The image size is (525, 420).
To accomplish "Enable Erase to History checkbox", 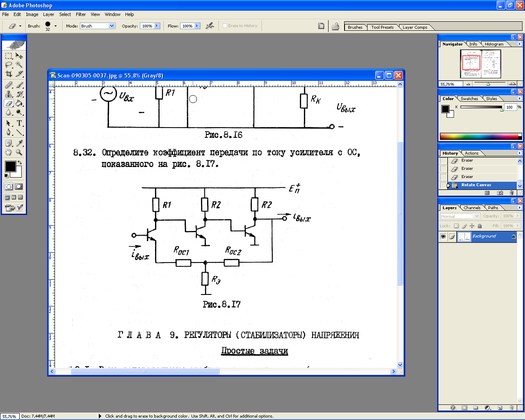I will click(x=225, y=26).
